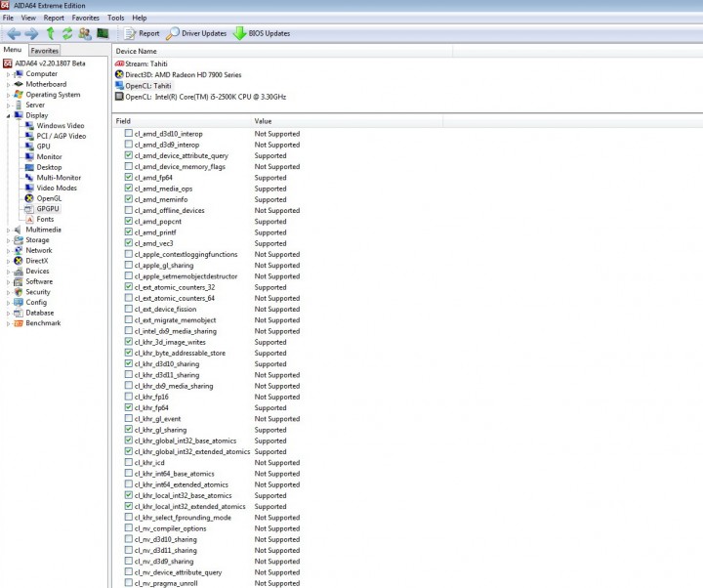
Task: Select the Video Modes tree item
Action: click(x=57, y=188)
